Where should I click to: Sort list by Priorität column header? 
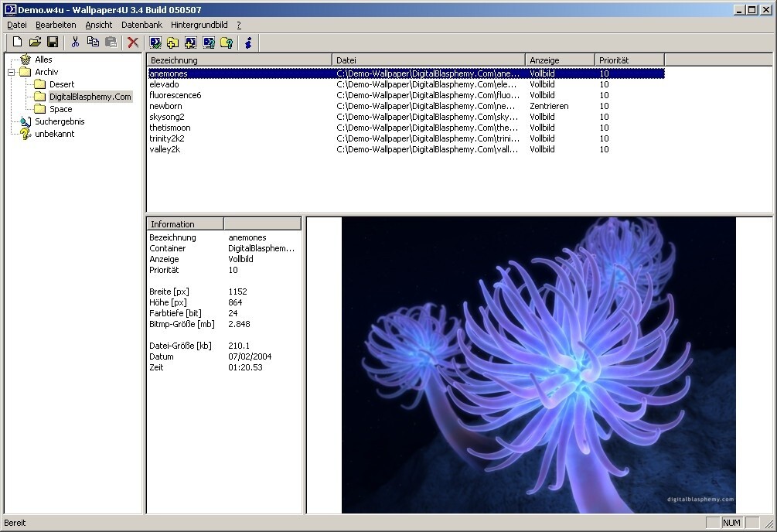point(629,60)
